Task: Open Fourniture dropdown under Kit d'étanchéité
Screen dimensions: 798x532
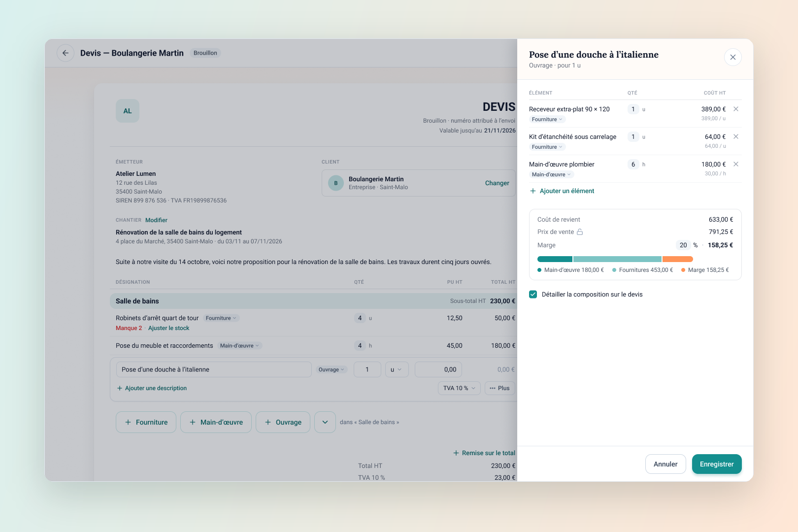Action: point(547,147)
